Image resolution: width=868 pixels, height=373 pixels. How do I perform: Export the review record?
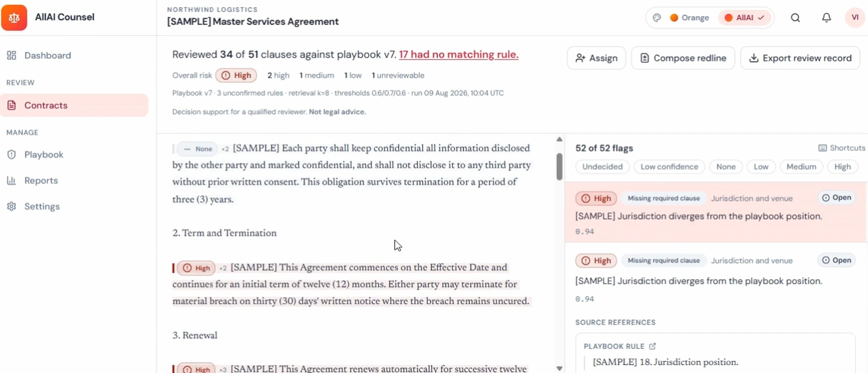point(800,58)
